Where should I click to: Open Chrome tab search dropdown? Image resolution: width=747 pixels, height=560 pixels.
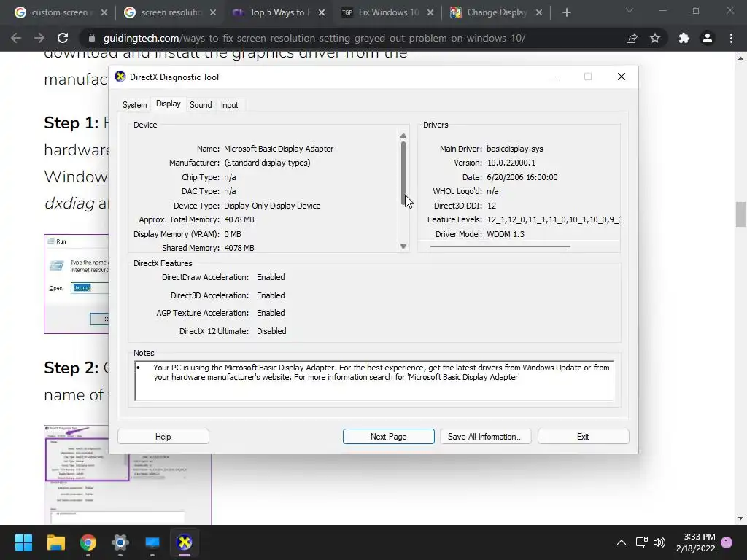pyautogui.click(x=630, y=10)
